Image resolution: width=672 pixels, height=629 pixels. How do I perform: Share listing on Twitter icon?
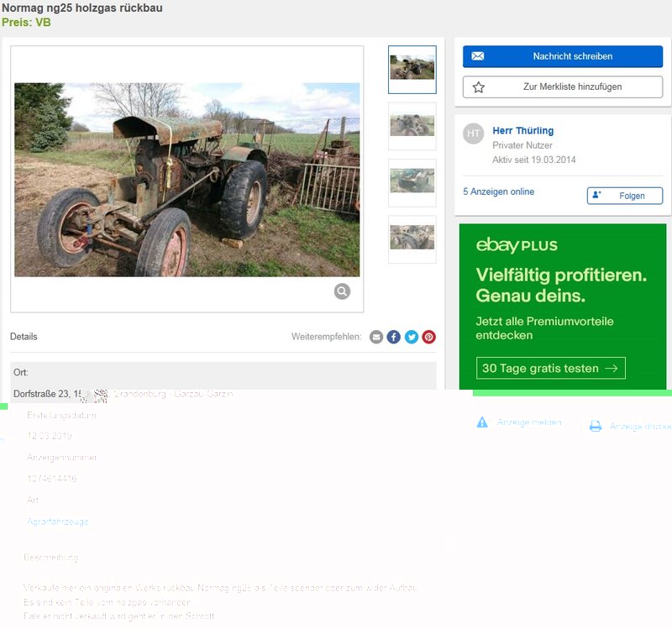pyautogui.click(x=412, y=337)
